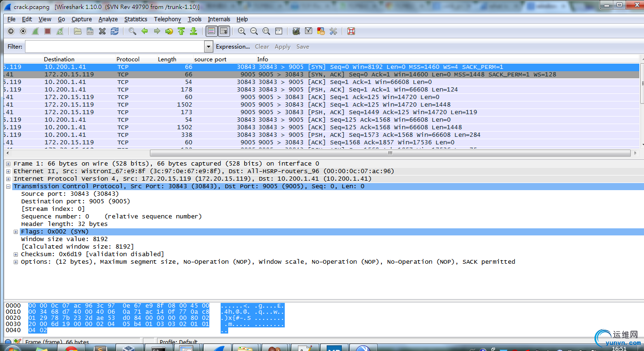Screen dimensions: 644x351
Task: Click the packet list horizontal scrollbar
Action: pos(390,153)
